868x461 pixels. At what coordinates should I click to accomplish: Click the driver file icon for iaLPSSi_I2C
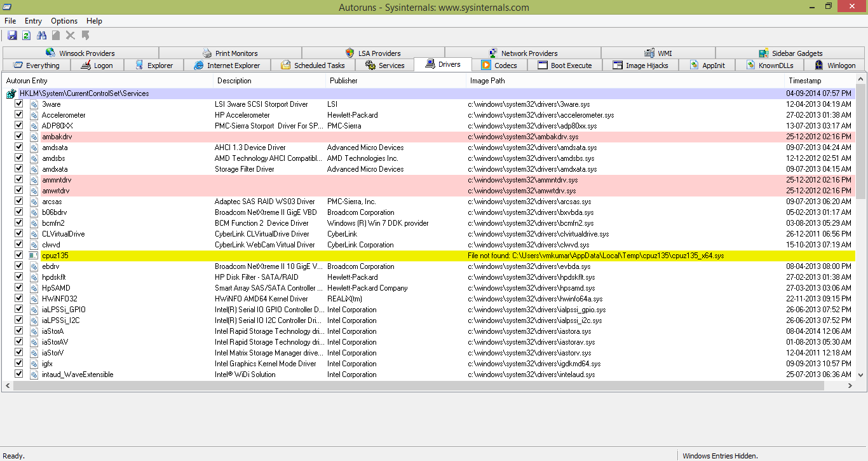34,320
